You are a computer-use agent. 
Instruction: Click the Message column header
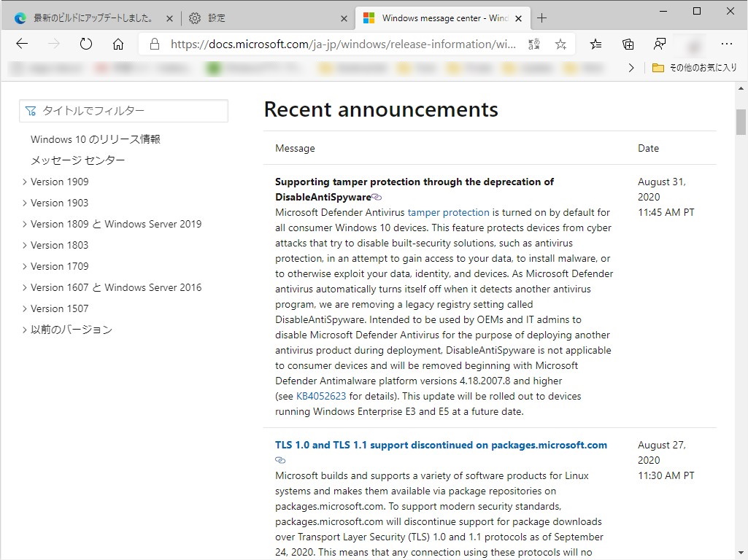point(296,148)
